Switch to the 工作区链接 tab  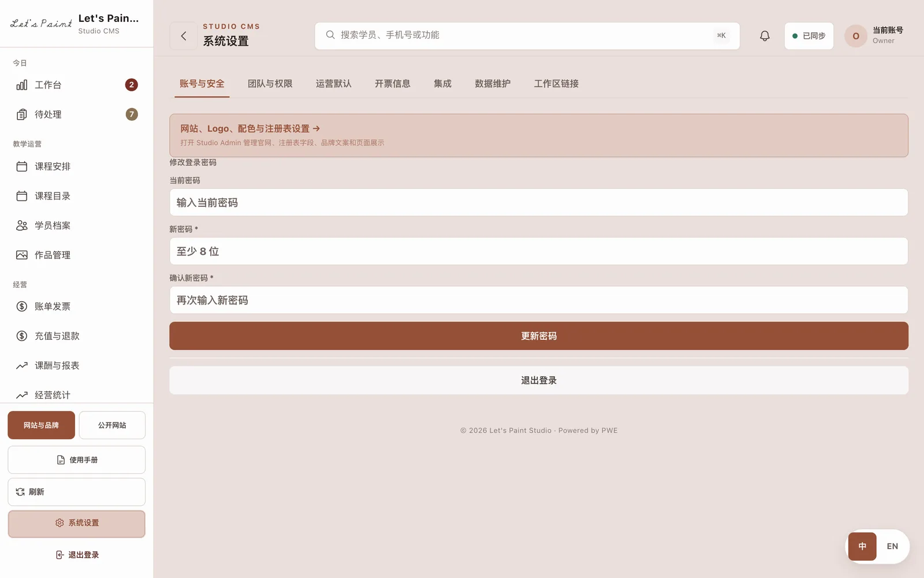(557, 84)
